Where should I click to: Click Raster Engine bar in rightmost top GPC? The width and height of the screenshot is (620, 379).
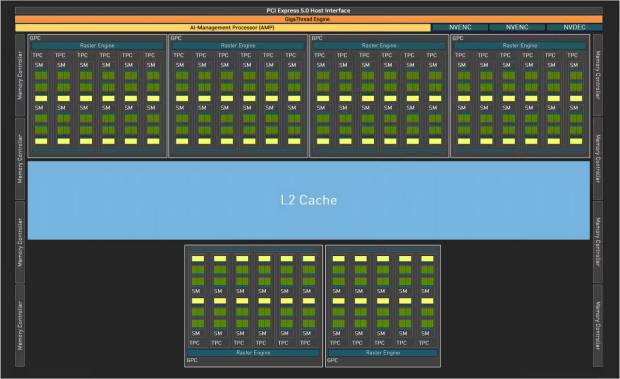click(520, 46)
